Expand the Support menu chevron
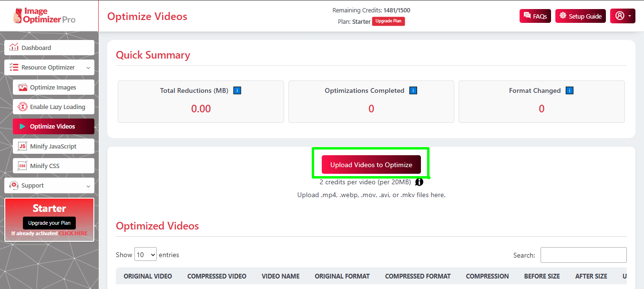The image size is (644, 289). click(x=88, y=186)
